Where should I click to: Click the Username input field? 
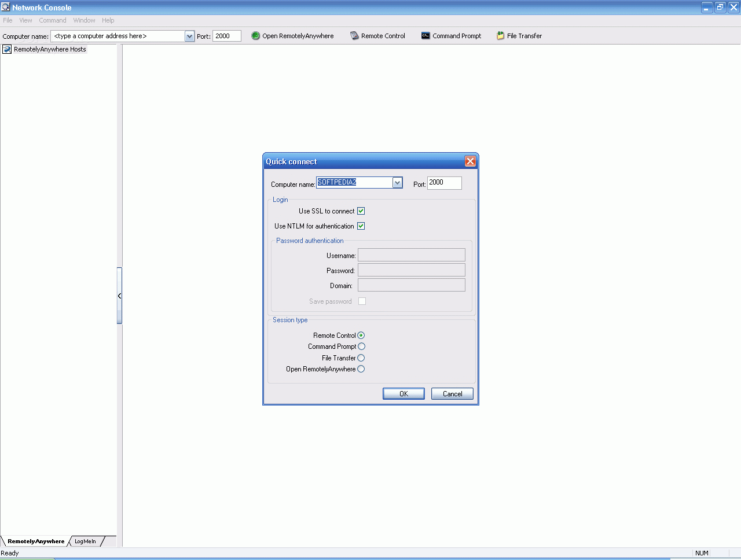tap(412, 255)
